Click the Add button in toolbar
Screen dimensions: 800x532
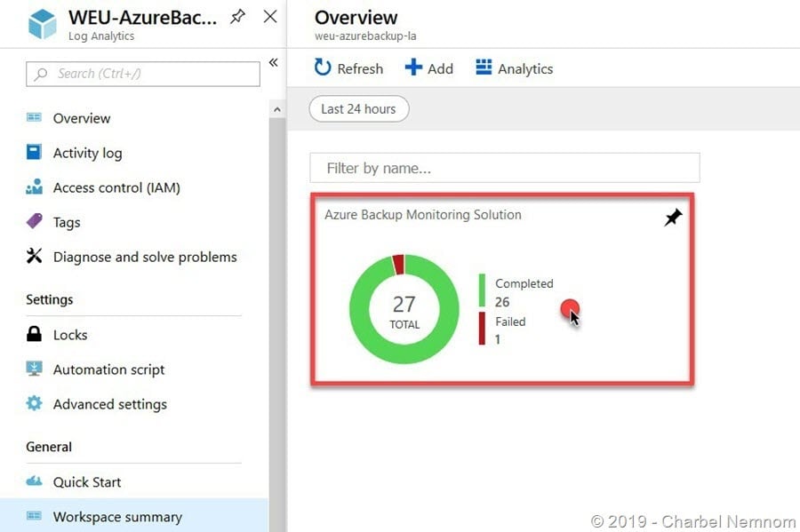pos(429,67)
